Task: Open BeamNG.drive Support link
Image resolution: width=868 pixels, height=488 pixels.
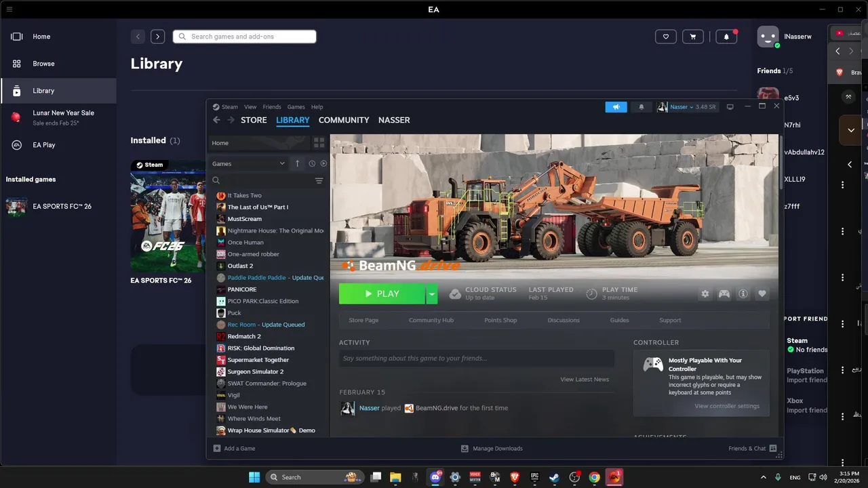Action: pyautogui.click(x=670, y=320)
